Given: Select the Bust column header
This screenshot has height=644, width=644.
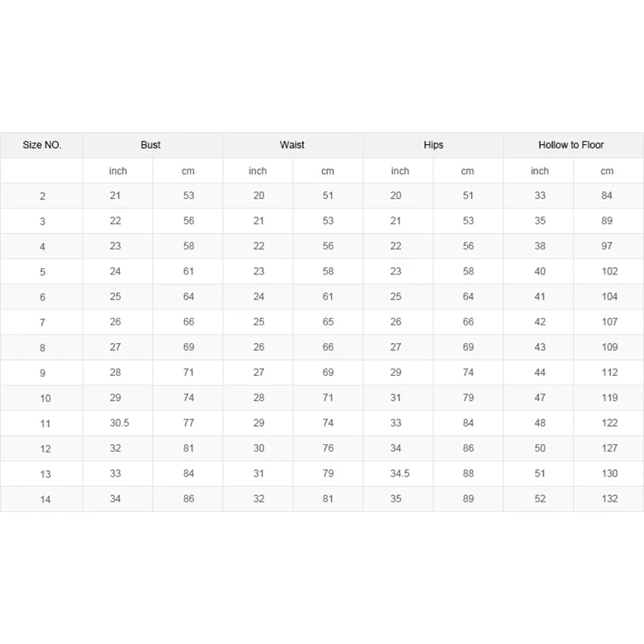Looking at the screenshot, I should [151, 145].
